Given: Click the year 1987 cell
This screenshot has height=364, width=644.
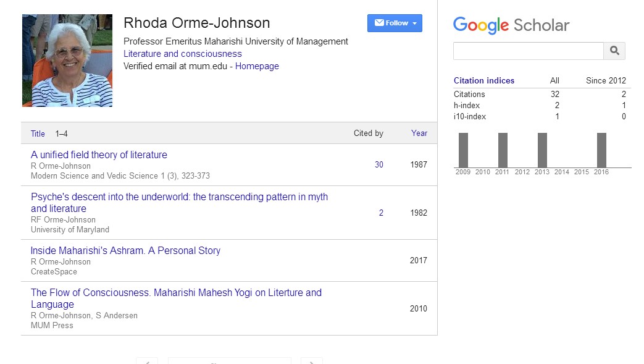Looking at the screenshot, I should tap(419, 164).
